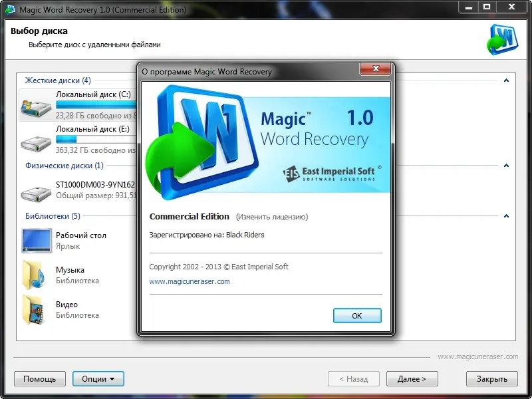Screen dimensions: 532x399
Task: Click the Magic Word Recovery logo in header
Action: pos(502,39)
